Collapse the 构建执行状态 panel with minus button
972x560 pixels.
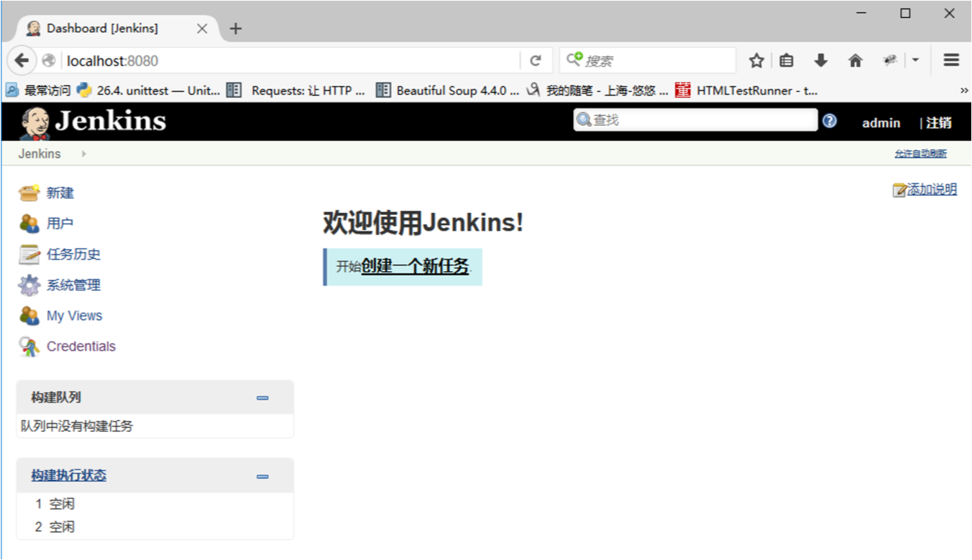tap(262, 476)
